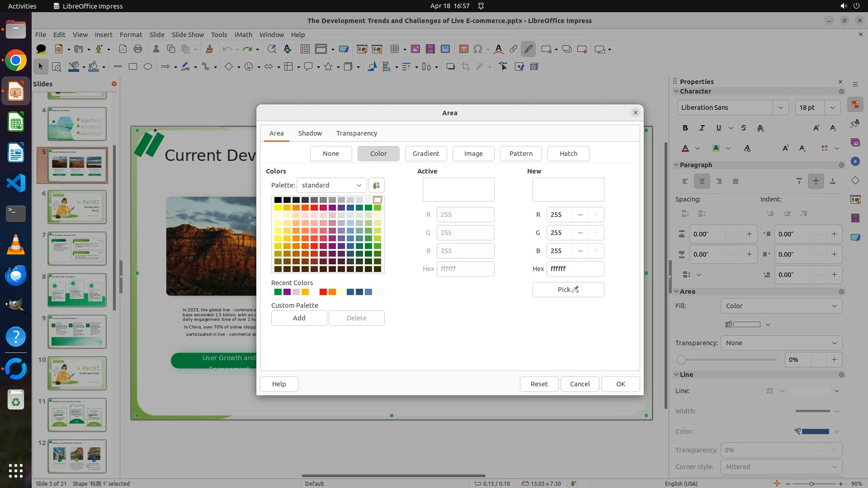Image resolution: width=868 pixels, height=488 pixels.
Task: Click Add under Custom Palette
Action: tap(299, 318)
